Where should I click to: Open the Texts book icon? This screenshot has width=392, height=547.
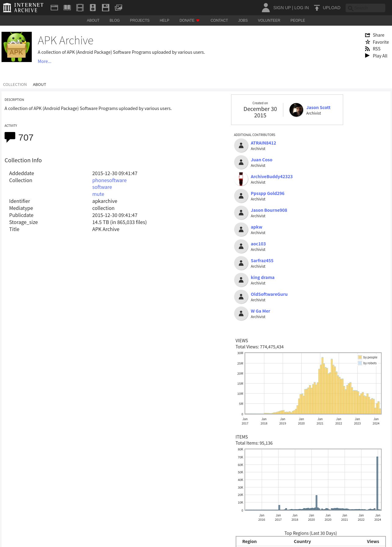[67, 8]
